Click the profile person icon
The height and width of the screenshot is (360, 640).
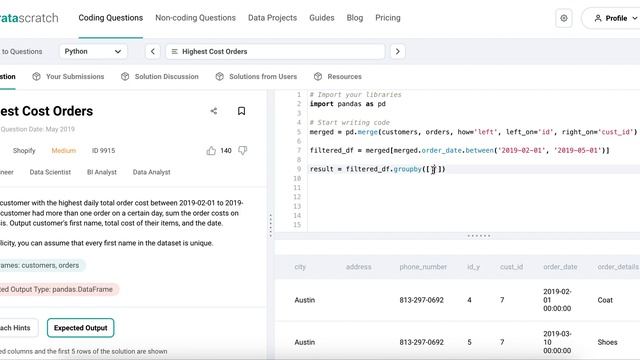click(598, 18)
